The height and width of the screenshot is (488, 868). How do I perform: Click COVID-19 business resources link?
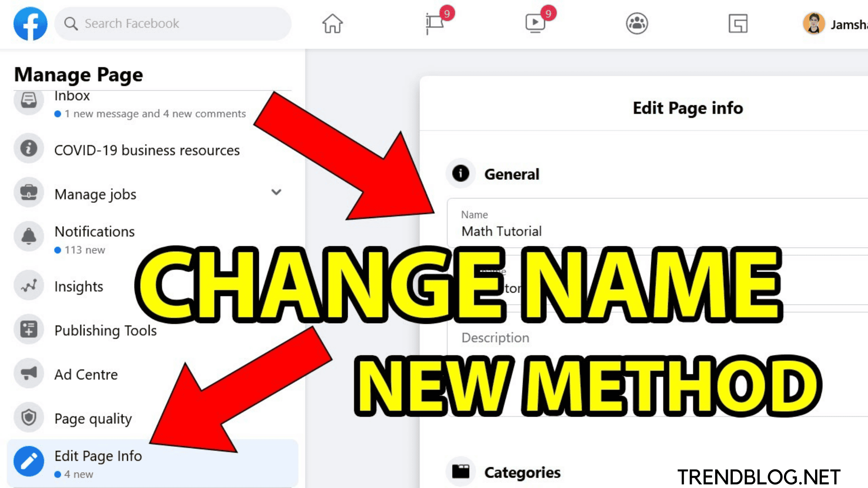pos(146,150)
